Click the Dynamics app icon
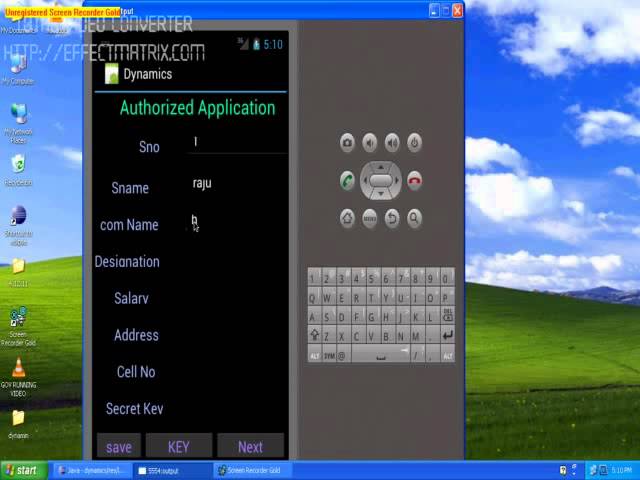This screenshot has height=480, width=640. pyautogui.click(x=111, y=73)
